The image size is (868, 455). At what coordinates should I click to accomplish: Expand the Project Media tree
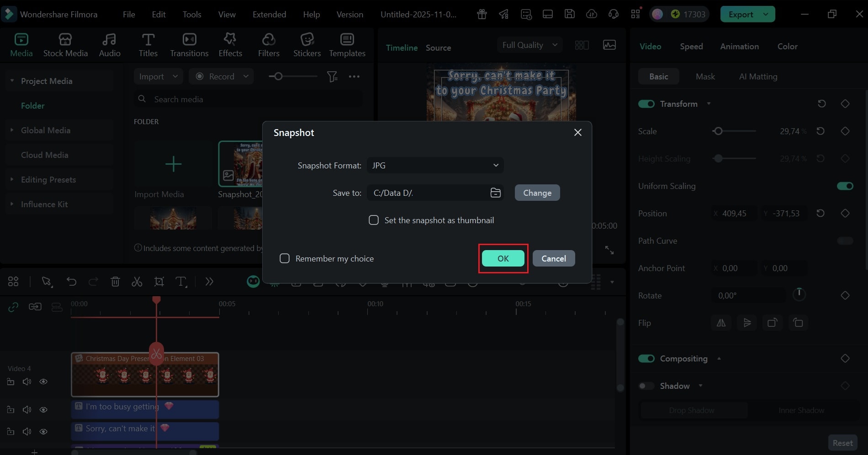point(12,81)
